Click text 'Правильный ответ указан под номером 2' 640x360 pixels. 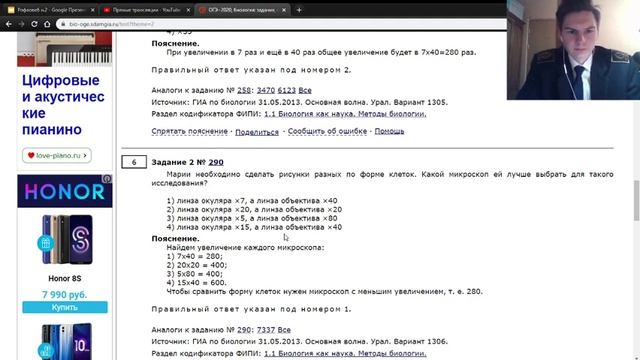251,70
